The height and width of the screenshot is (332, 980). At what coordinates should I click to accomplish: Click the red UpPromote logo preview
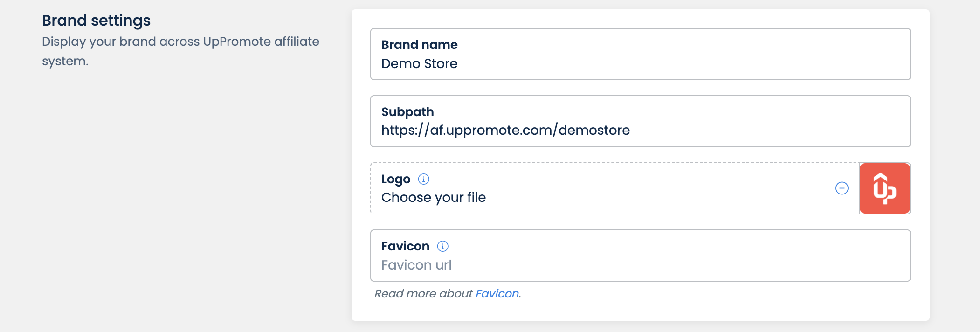pos(884,188)
